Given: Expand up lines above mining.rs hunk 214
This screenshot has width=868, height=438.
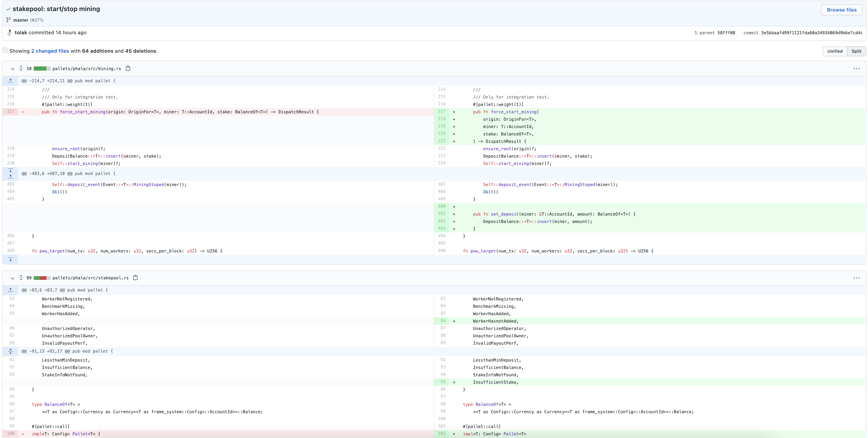Looking at the screenshot, I should [x=11, y=81].
